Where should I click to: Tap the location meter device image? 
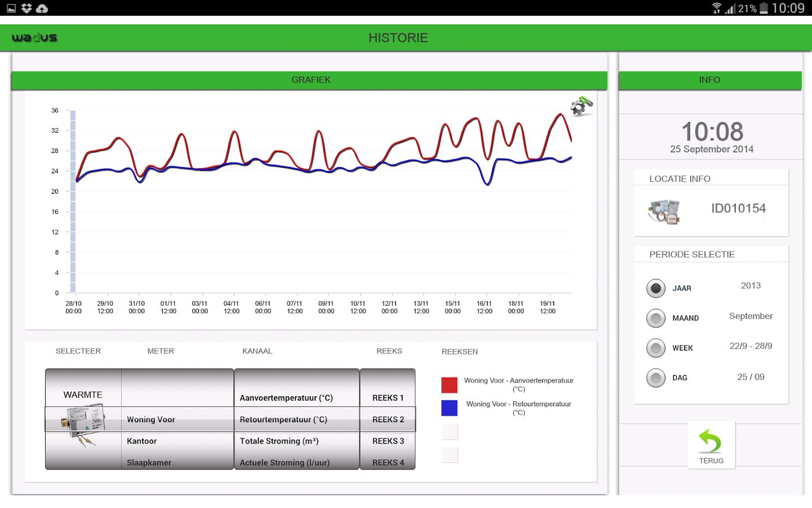[x=664, y=212]
